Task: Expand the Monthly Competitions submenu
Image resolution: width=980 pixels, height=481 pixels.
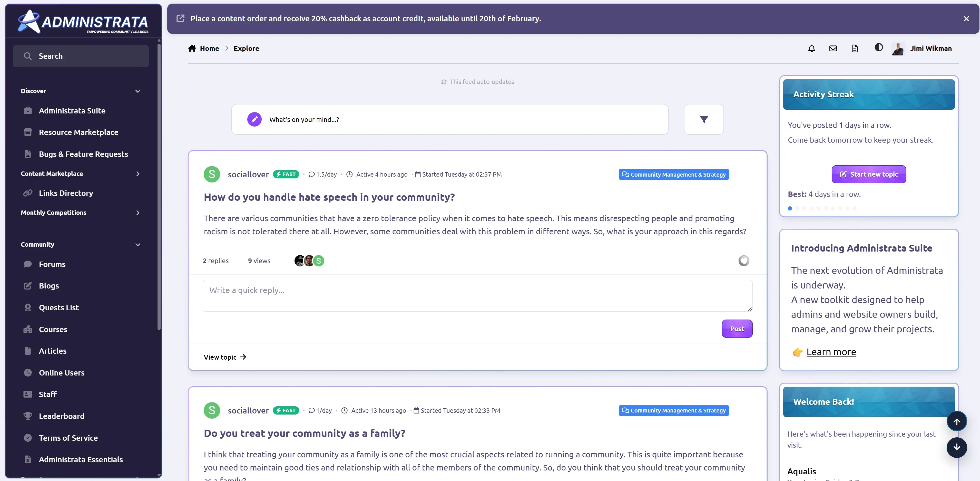Action: tap(138, 213)
